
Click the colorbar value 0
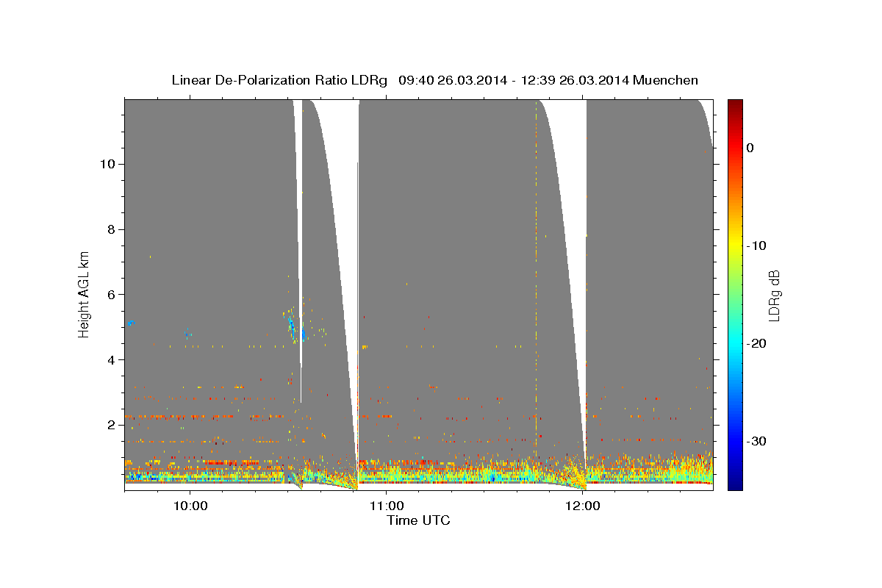tap(750, 148)
